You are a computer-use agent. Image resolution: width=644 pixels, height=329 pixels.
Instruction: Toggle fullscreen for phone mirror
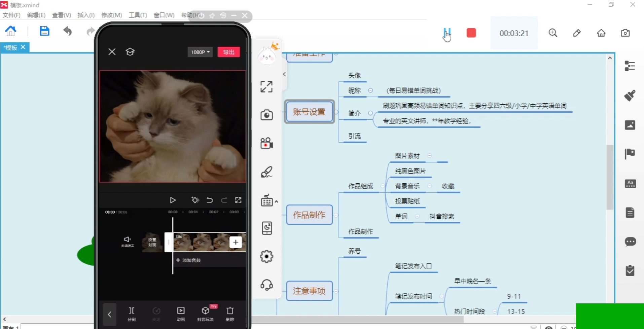point(266,87)
